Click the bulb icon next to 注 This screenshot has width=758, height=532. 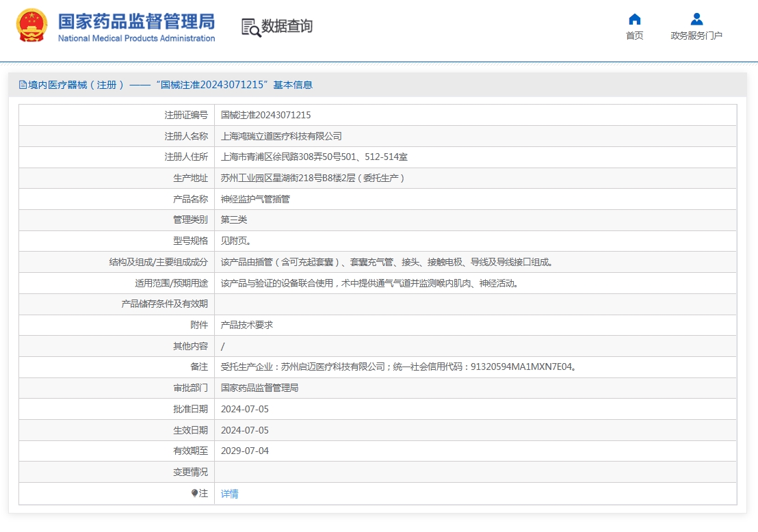point(194,493)
